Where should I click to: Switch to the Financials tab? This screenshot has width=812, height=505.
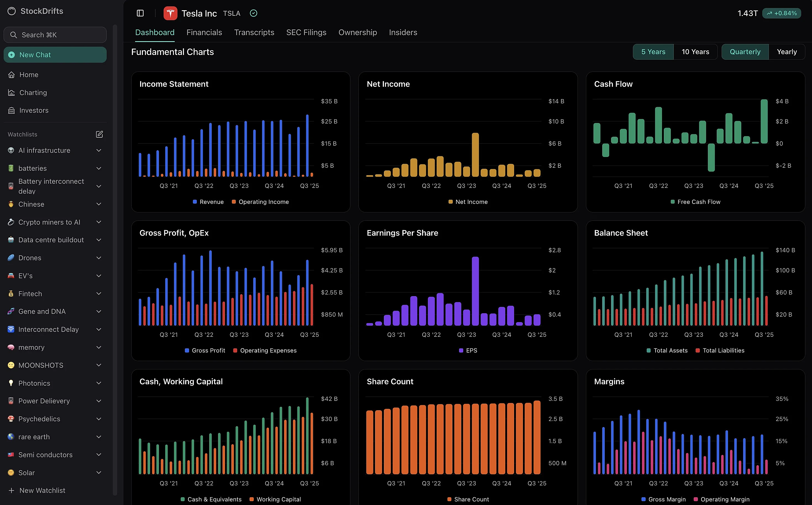pos(204,32)
